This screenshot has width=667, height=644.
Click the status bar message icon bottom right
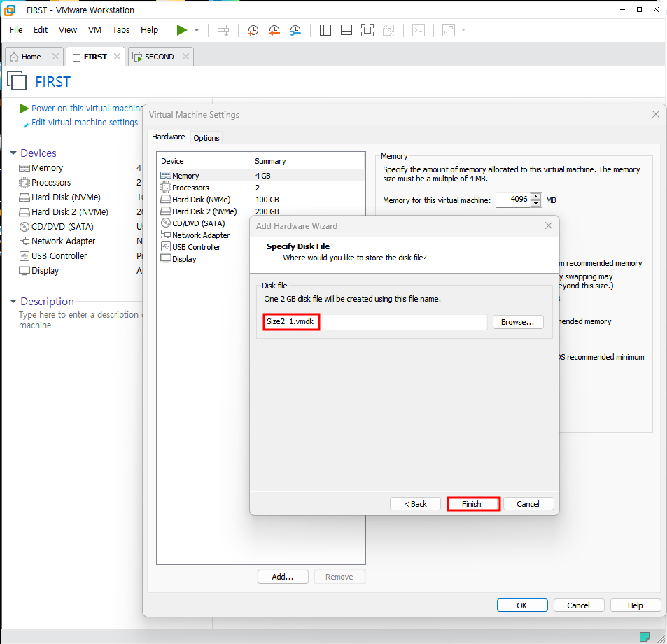[x=645, y=637]
